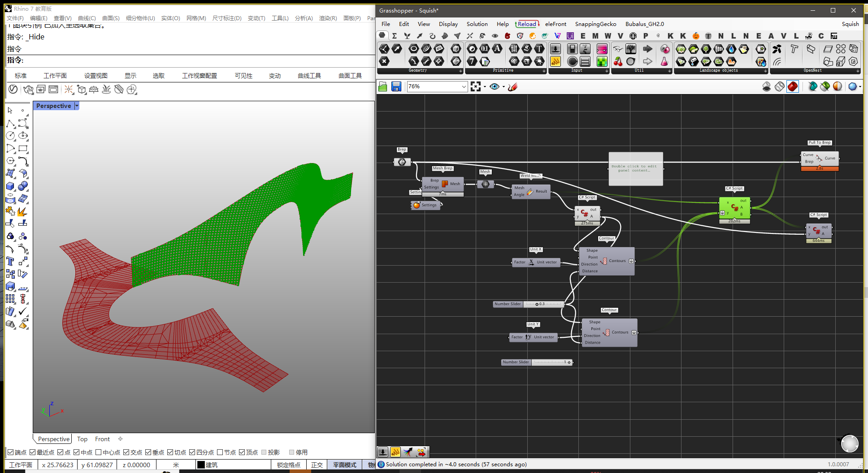Toggle 端点 osnap checkbox
Viewport: 868px width, 473px height.
tap(11, 452)
